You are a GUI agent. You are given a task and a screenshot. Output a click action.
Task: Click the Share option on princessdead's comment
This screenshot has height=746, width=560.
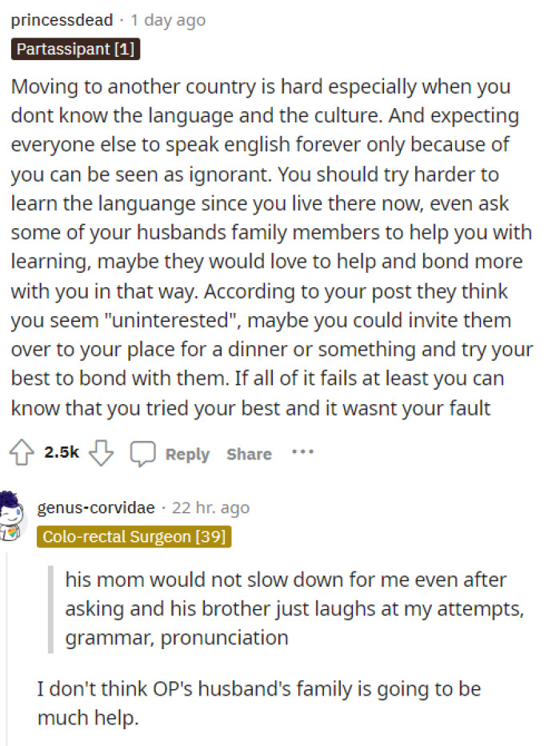[x=248, y=454]
